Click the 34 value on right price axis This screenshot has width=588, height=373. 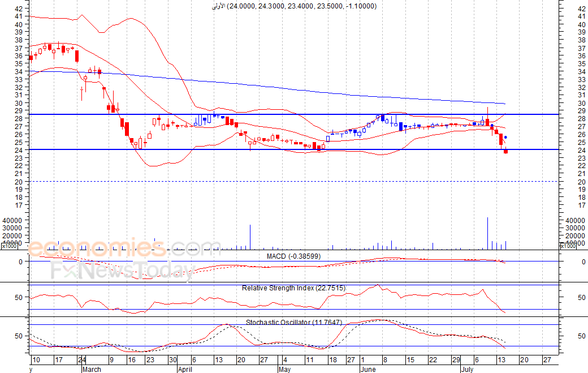tap(582, 72)
